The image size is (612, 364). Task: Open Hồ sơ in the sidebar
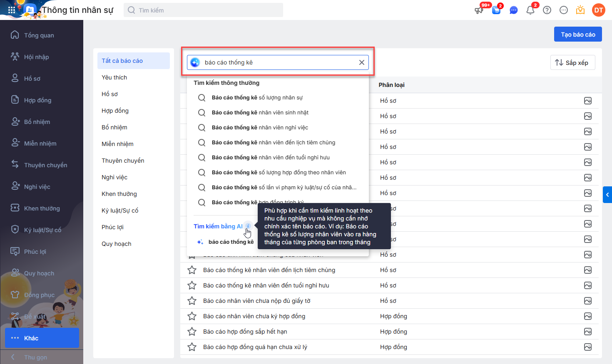coord(42,79)
